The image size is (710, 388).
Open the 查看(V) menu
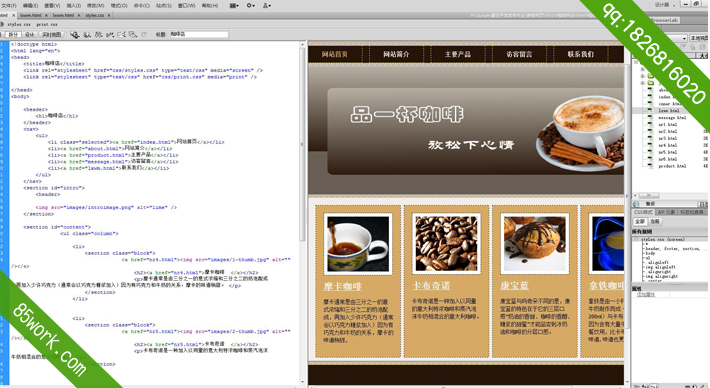point(52,5)
